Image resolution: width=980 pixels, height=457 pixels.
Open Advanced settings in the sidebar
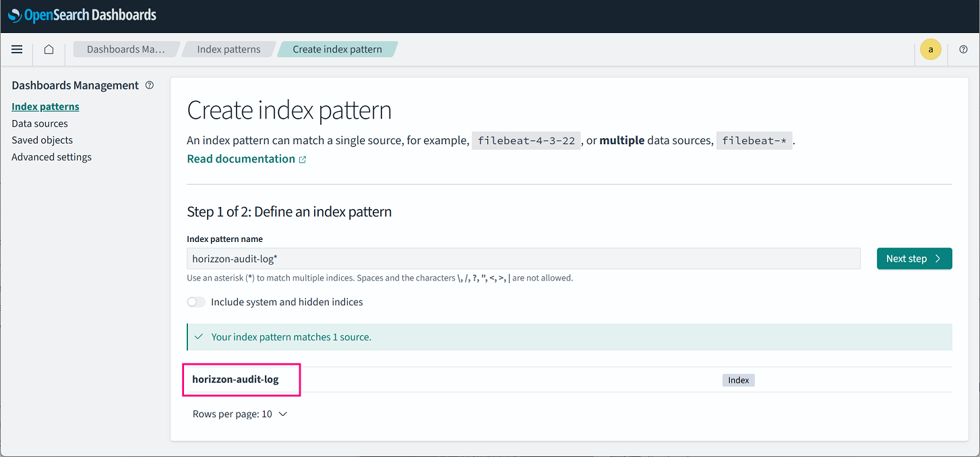[51, 157]
